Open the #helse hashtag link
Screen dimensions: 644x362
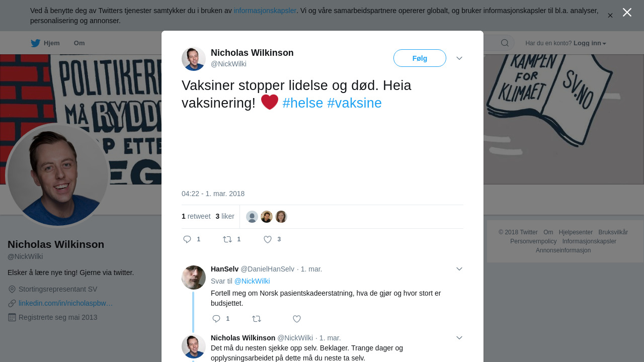[x=303, y=103]
